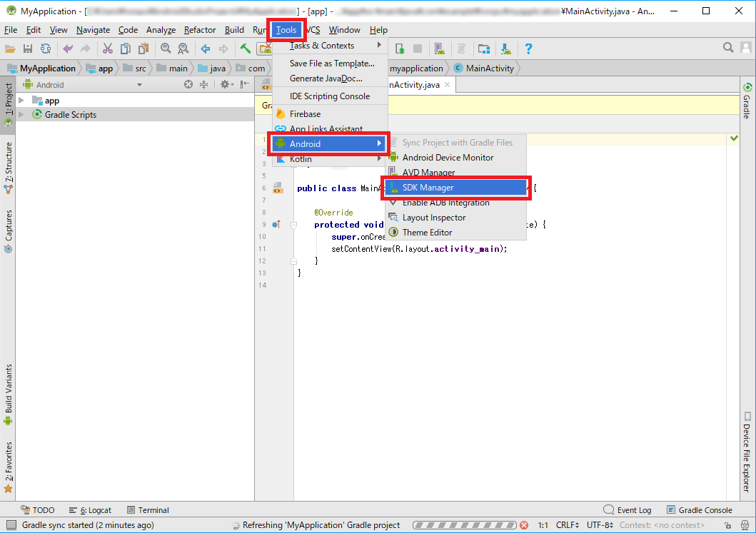Viewport: 756px width, 533px height.
Task: Hide the Project panel with the hide icon
Action: tap(245, 84)
